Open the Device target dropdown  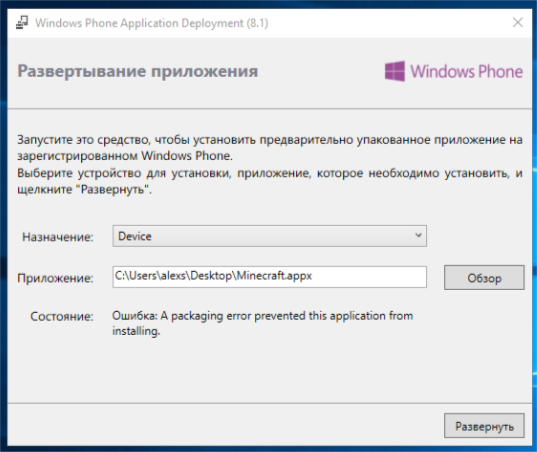(270, 236)
